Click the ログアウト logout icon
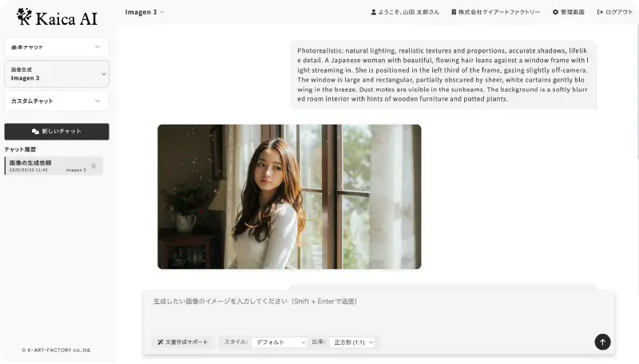 click(600, 12)
